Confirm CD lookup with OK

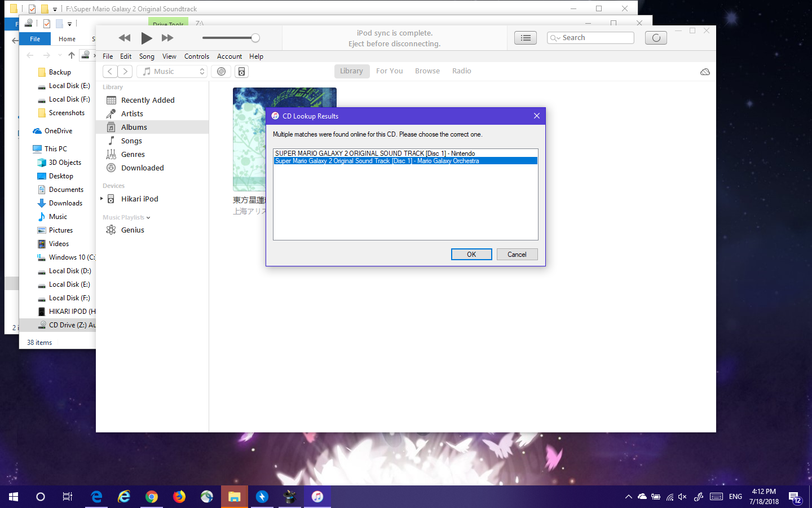coord(471,255)
